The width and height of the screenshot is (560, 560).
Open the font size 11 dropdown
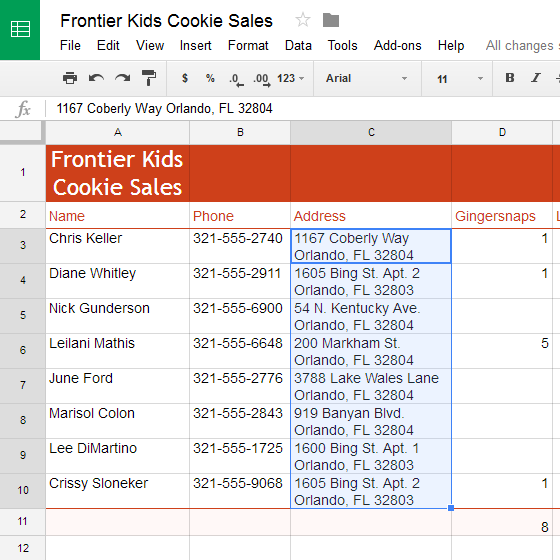coord(459,79)
